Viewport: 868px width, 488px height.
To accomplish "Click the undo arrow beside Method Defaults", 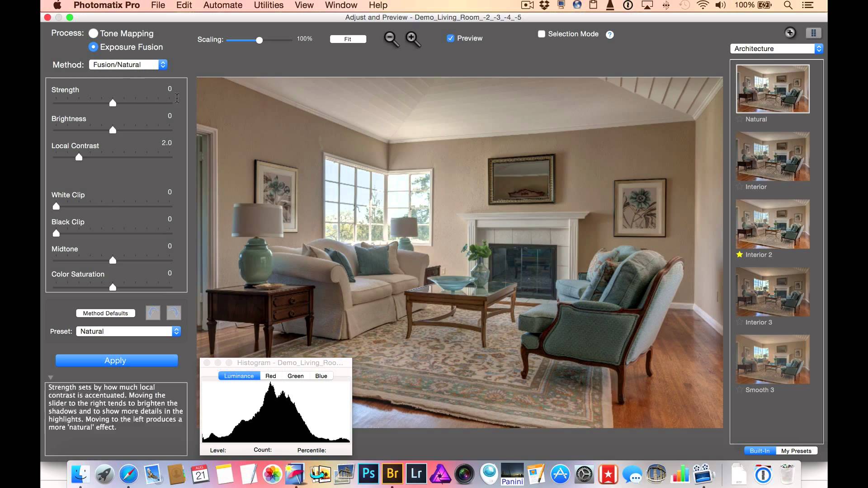I will click(x=152, y=313).
